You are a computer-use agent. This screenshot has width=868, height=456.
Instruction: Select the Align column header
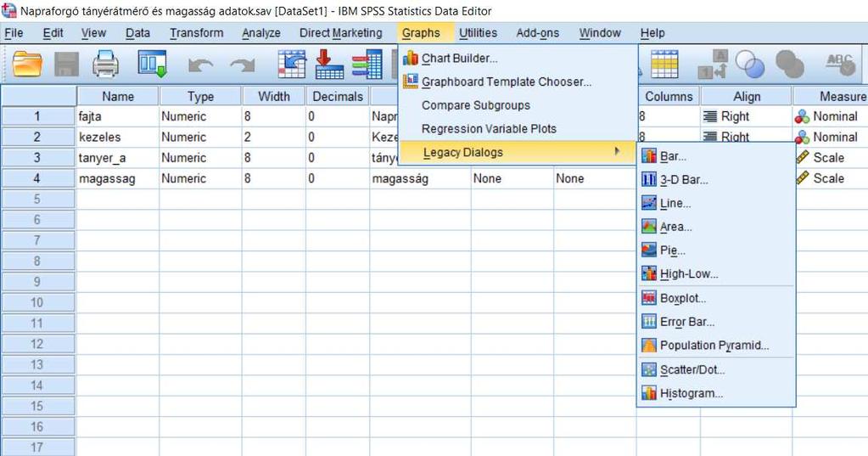[746, 97]
